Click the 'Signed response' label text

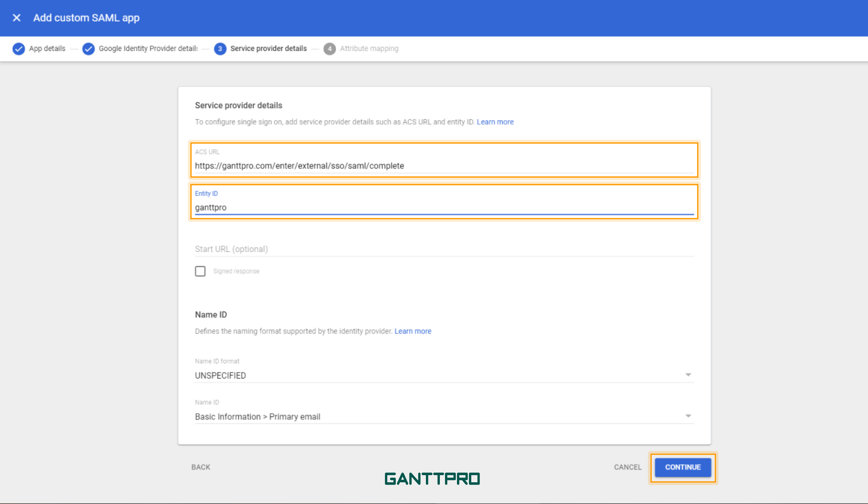pos(236,271)
